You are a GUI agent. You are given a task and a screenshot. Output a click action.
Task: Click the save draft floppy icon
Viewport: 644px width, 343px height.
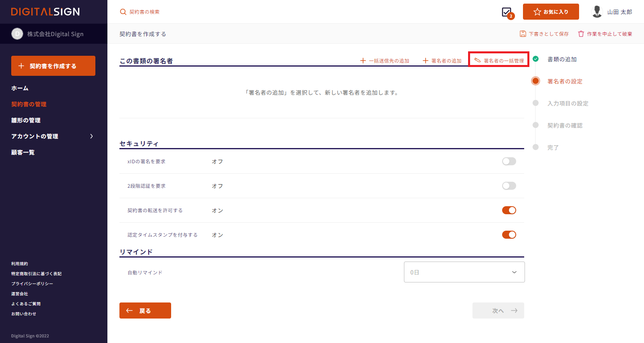(523, 34)
